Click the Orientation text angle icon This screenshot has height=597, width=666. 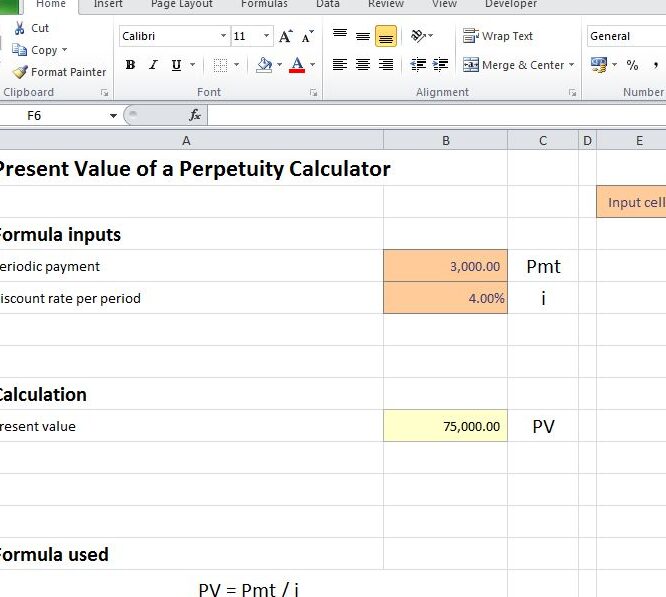419,36
